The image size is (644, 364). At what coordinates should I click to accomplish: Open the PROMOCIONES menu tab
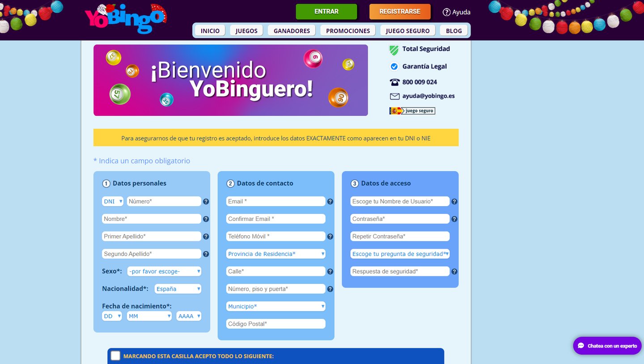coord(348,30)
